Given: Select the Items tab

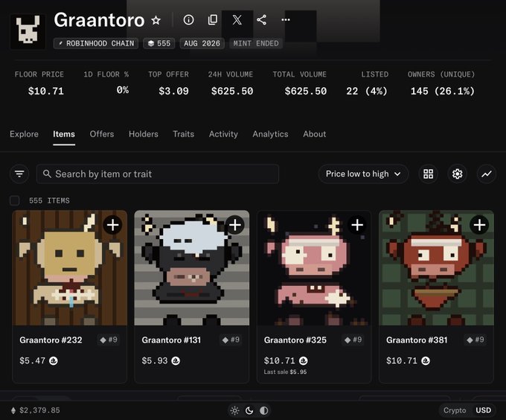Looking at the screenshot, I should (x=64, y=134).
